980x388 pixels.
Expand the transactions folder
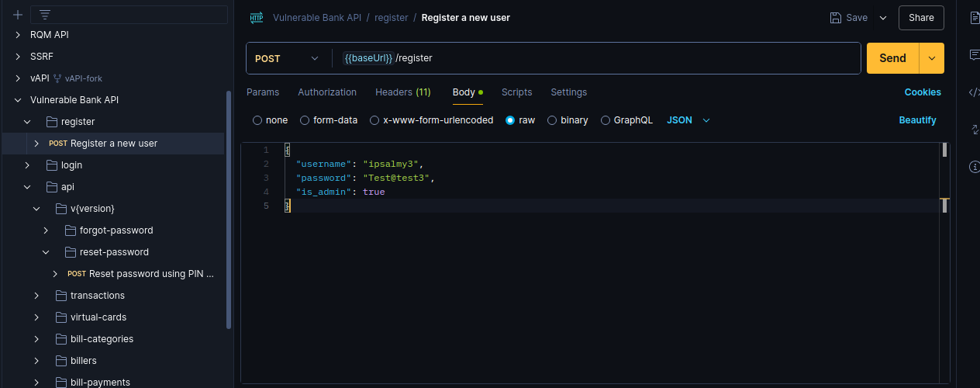pyautogui.click(x=97, y=296)
